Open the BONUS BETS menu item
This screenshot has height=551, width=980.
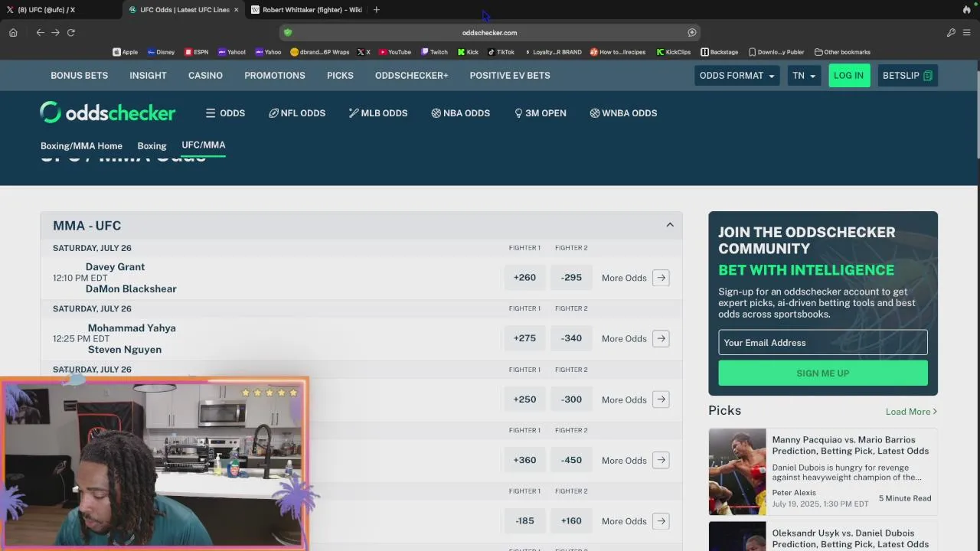pos(79,76)
